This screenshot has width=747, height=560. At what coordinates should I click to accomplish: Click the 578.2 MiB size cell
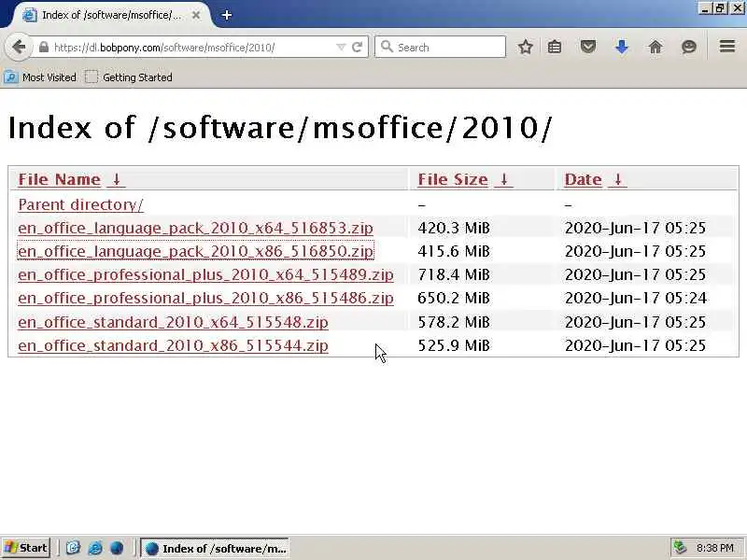pyautogui.click(x=454, y=322)
